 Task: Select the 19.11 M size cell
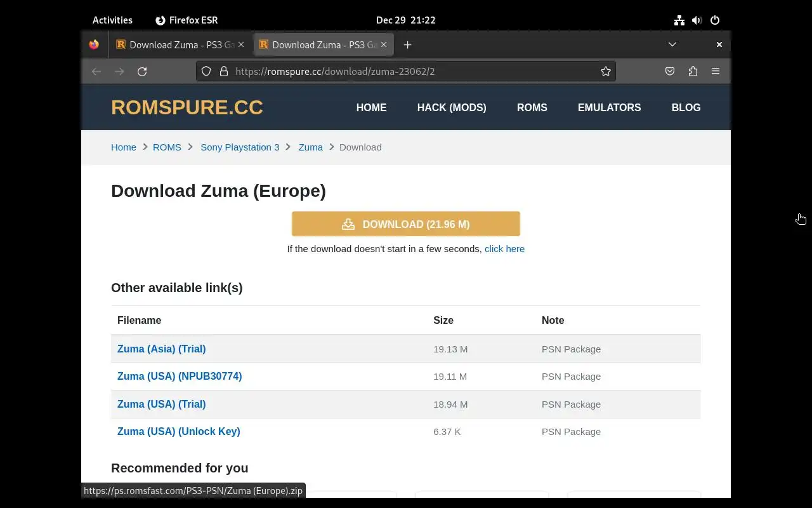coord(450,377)
